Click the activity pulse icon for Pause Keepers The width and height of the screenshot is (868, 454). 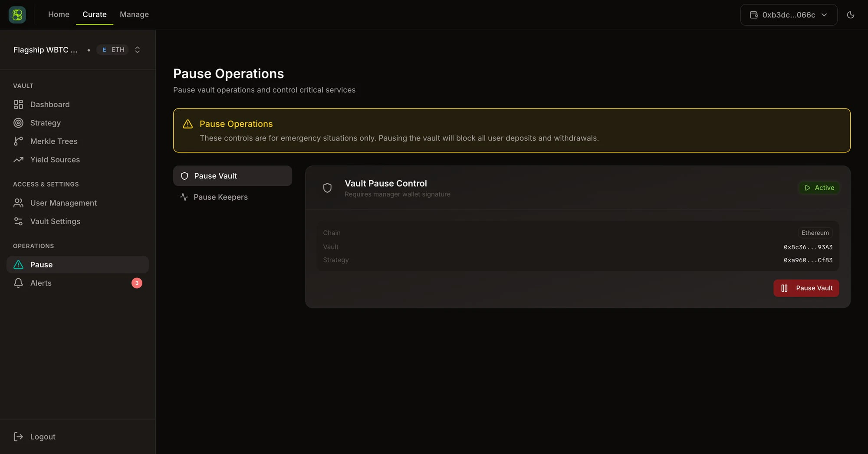coord(184,197)
